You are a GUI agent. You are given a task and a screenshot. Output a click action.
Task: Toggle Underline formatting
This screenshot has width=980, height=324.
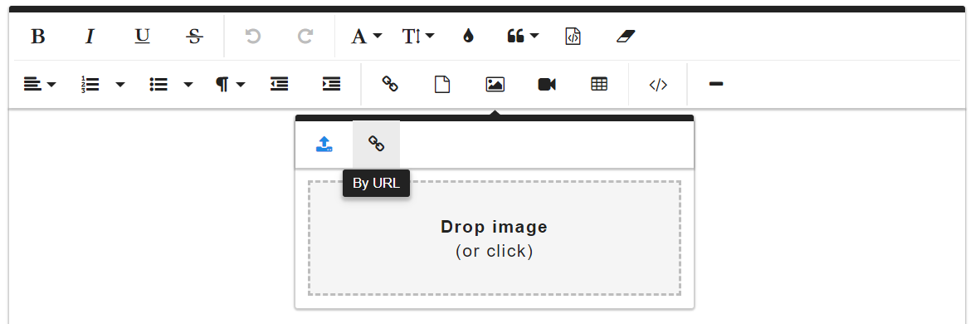[x=143, y=37]
